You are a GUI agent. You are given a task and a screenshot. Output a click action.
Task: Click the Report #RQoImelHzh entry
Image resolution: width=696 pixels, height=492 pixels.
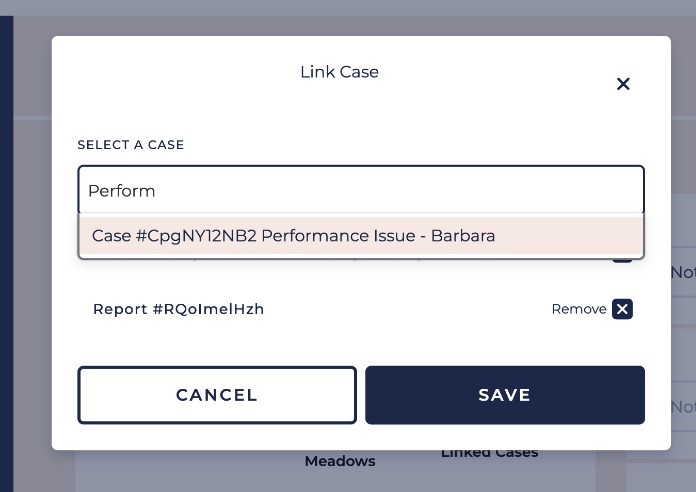(178, 309)
